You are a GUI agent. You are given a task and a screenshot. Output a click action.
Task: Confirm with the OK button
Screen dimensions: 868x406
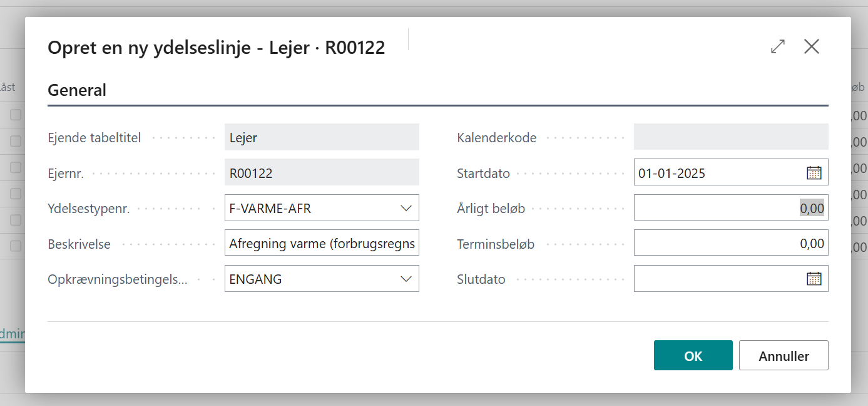tap(693, 356)
